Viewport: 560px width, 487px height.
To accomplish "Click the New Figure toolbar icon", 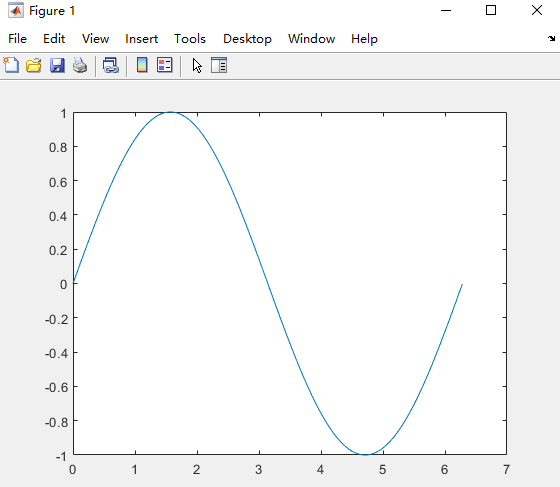I will tap(11, 65).
